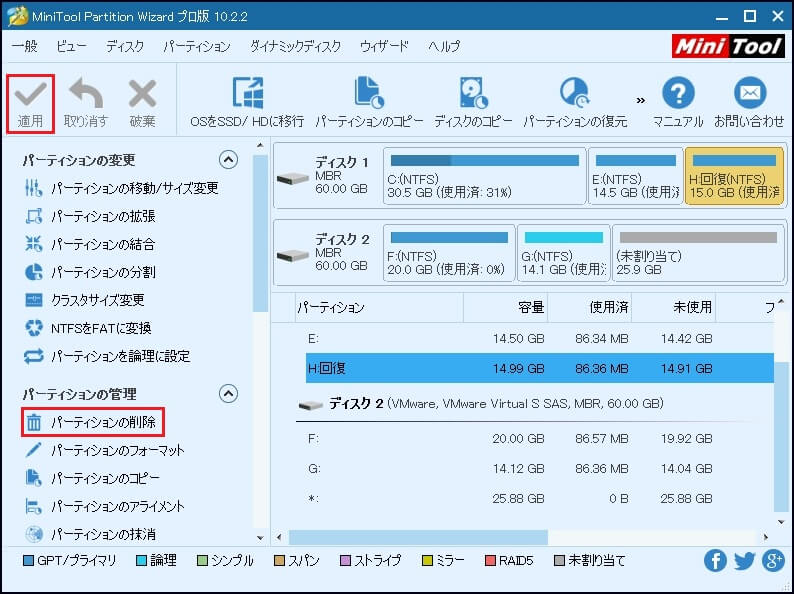Collapse the パーティションの変更 section
This screenshot has width=794, height=594.
pyautogui.click(x=228, y=160)
